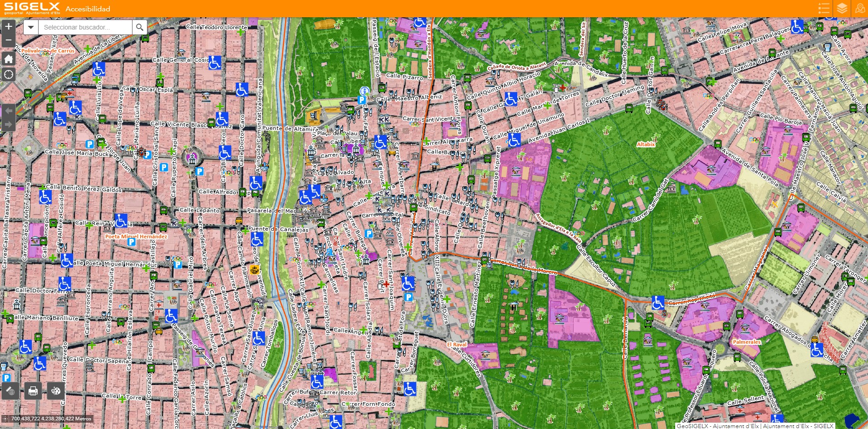Go to previous map extent arrow
Viewport: 868px width, 429px height.
(x=9, y=111)
